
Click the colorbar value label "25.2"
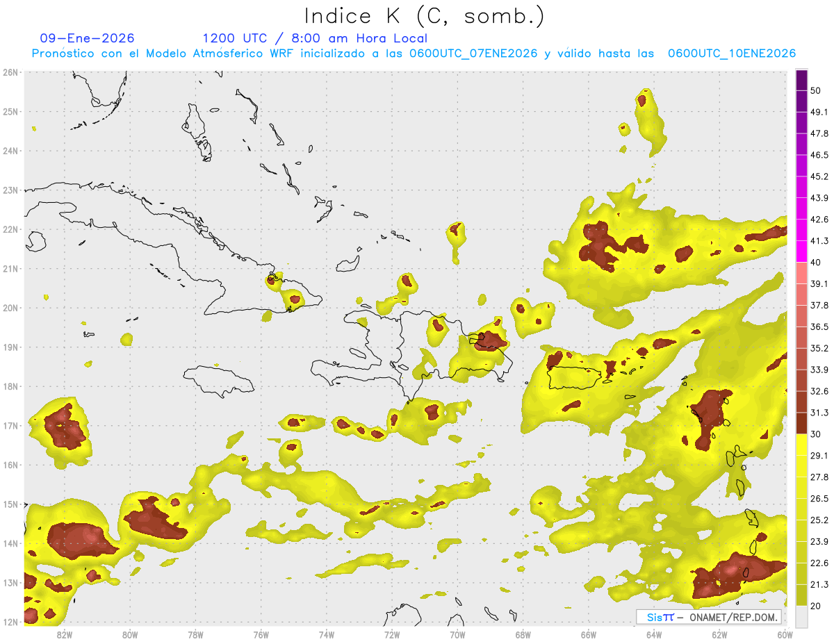pos(819,520)
